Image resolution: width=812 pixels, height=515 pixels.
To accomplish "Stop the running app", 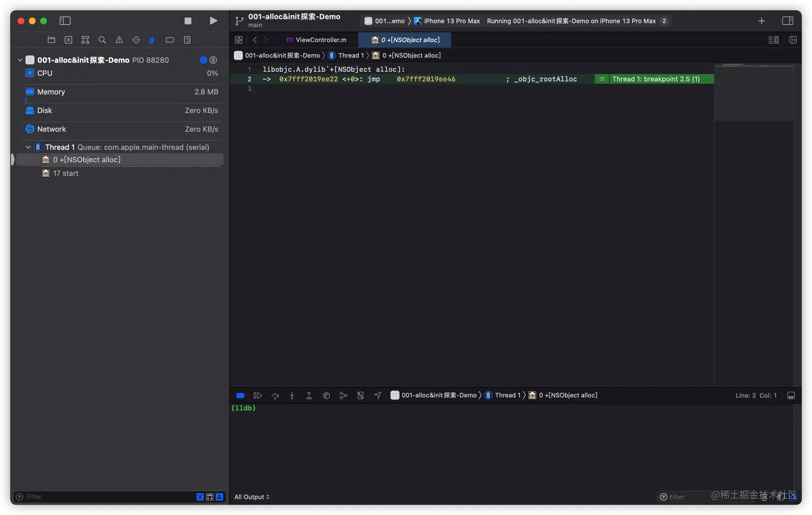I will coord(188,21).
